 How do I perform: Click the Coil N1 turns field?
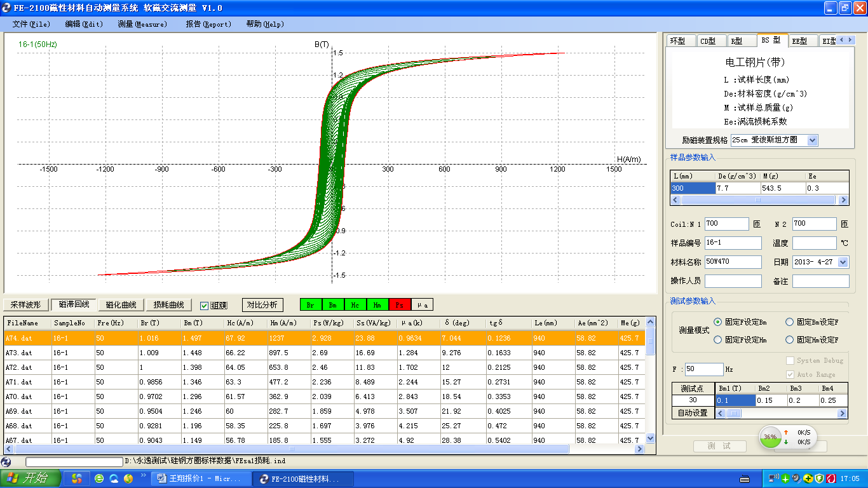coord(727,224)
